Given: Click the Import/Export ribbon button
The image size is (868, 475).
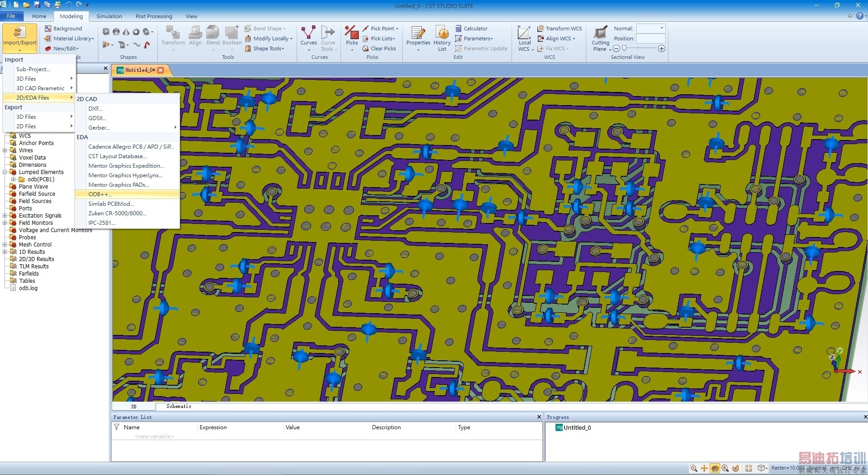Looking at the screenshot, I should pos(20,38).
